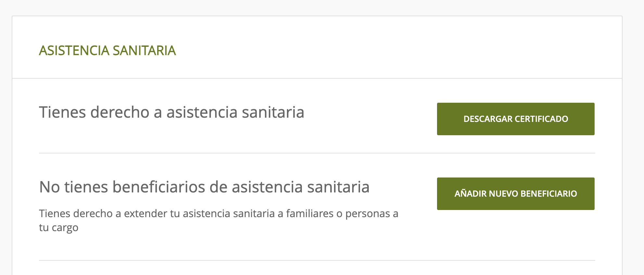Select the text No tienes beneficiarios de asistencia sanitaria
This screenshot has width=644, height=275.
pos(205,187)
